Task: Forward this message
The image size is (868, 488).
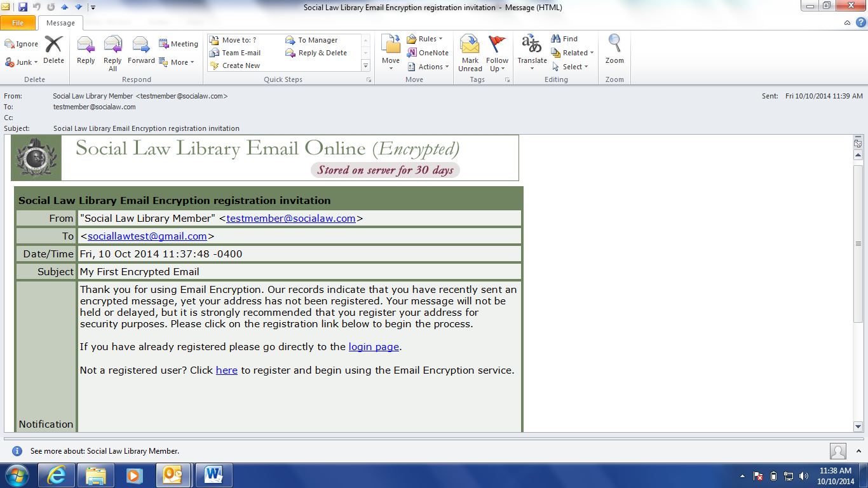Action: 141,50
